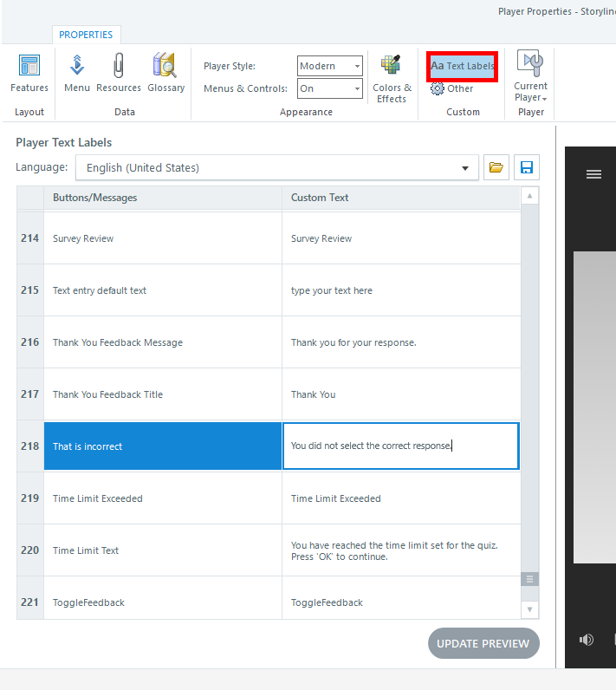Save text labels with disk icon
This screenshot has height=690, width=616.
coord(526,167)
